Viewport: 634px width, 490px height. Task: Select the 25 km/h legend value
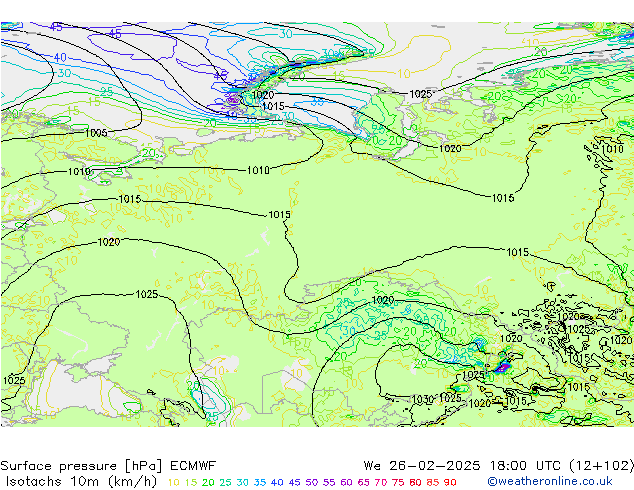pos(225,482)
